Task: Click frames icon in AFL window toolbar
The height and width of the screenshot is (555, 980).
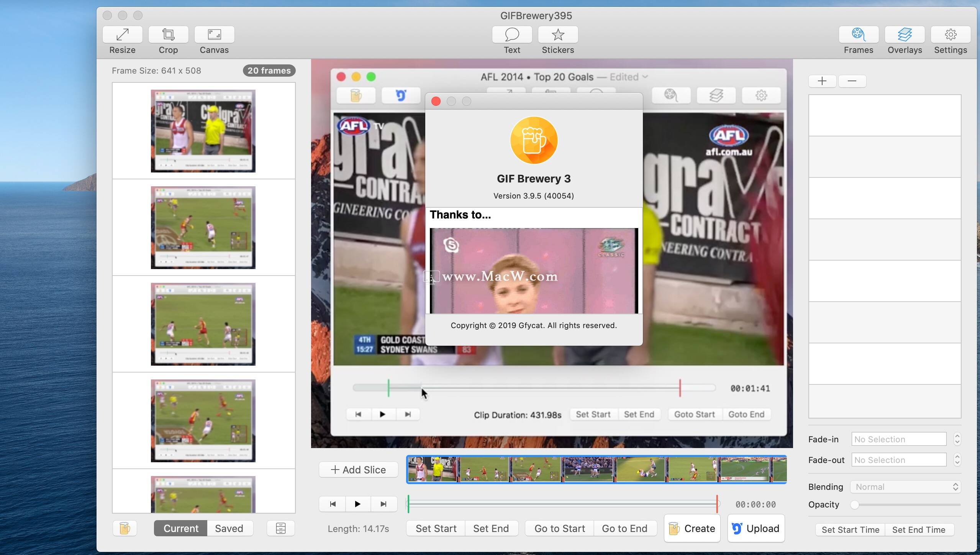Action: pos(671,95)
